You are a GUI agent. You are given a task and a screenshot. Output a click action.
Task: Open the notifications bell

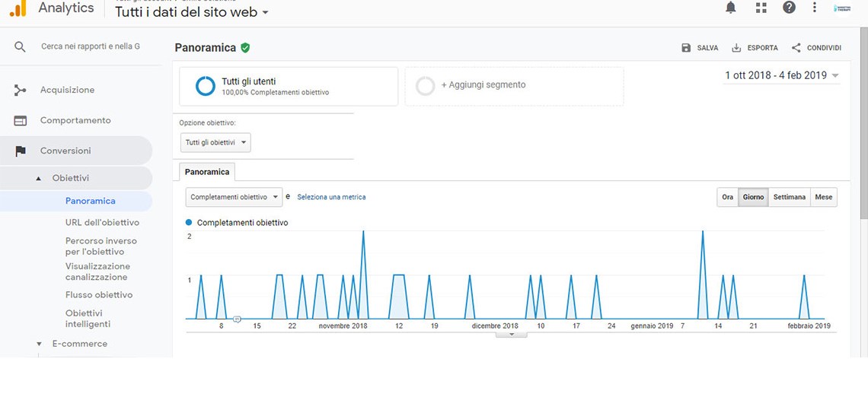(x=731, y=7)
